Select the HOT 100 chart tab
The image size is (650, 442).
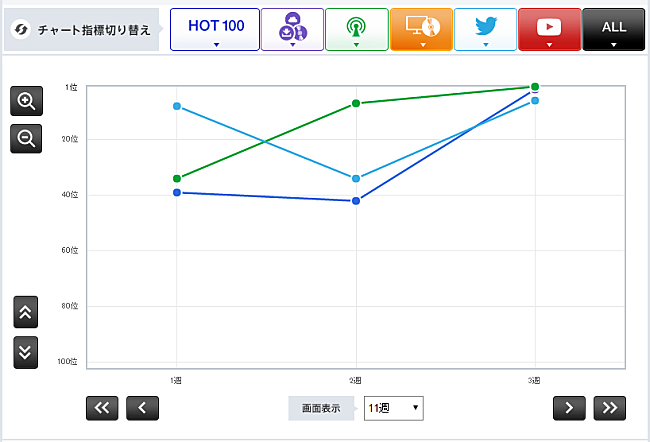click(215, 29)
